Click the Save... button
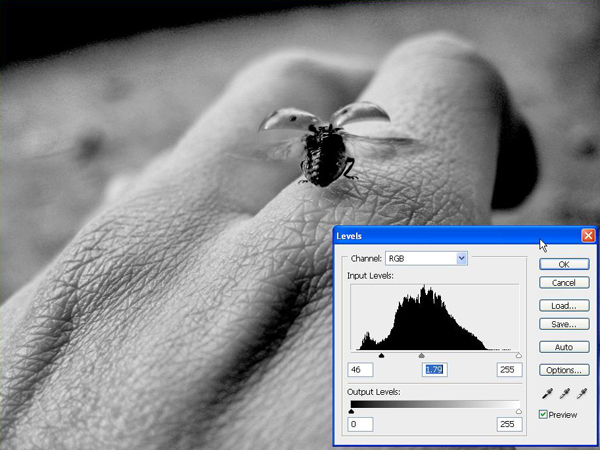This screenshot has height=450, width=600. tap(564, 324)
